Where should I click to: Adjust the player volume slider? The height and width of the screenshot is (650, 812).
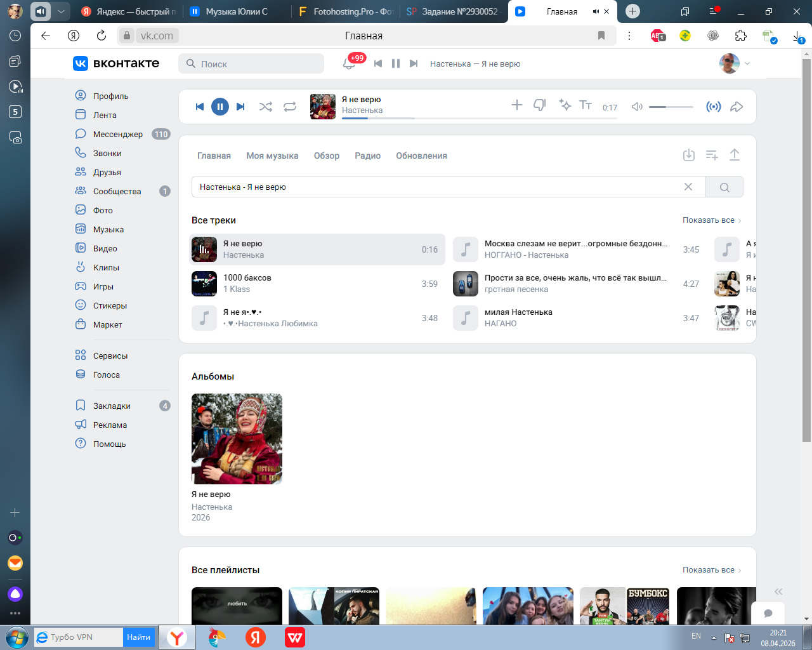(x=671, y=107)
